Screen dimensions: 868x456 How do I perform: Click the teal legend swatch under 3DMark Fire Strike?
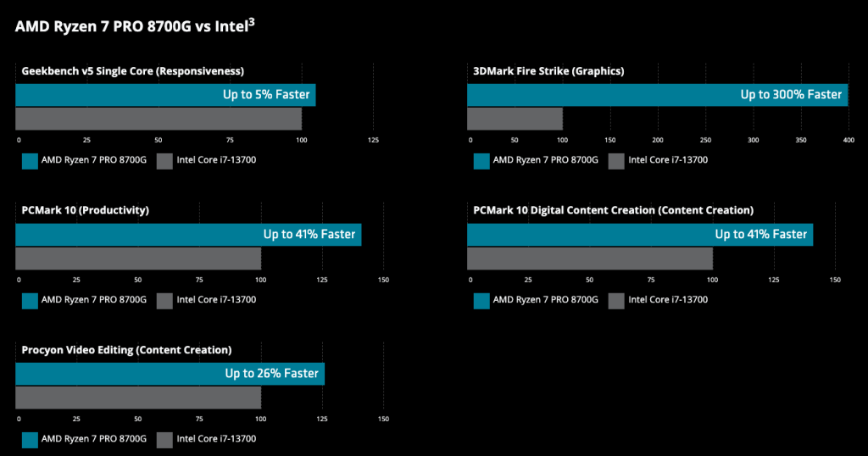pyautogui.click(x=481, y=161)
